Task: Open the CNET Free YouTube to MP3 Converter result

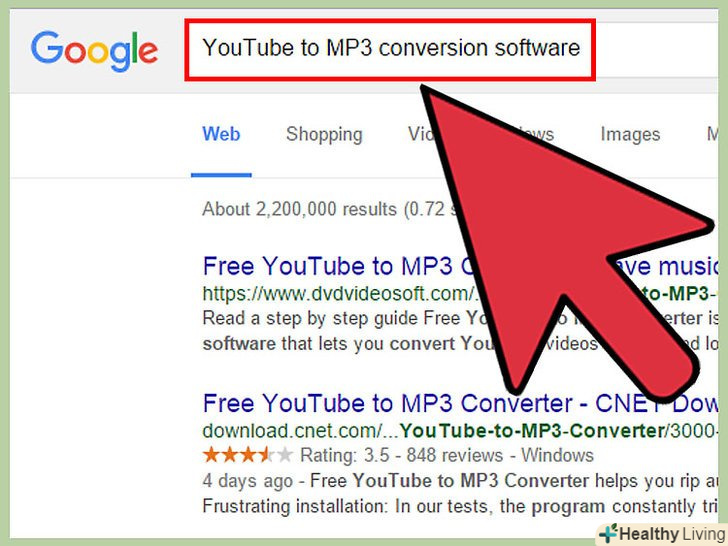Action: 460,403
